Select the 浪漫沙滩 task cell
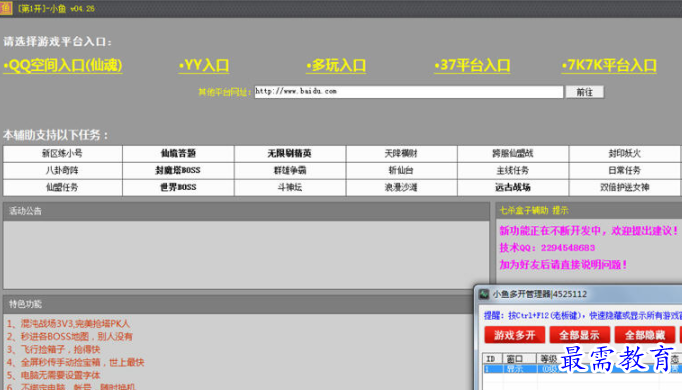This screenshot has height=390, width=682. pos(401,187)
